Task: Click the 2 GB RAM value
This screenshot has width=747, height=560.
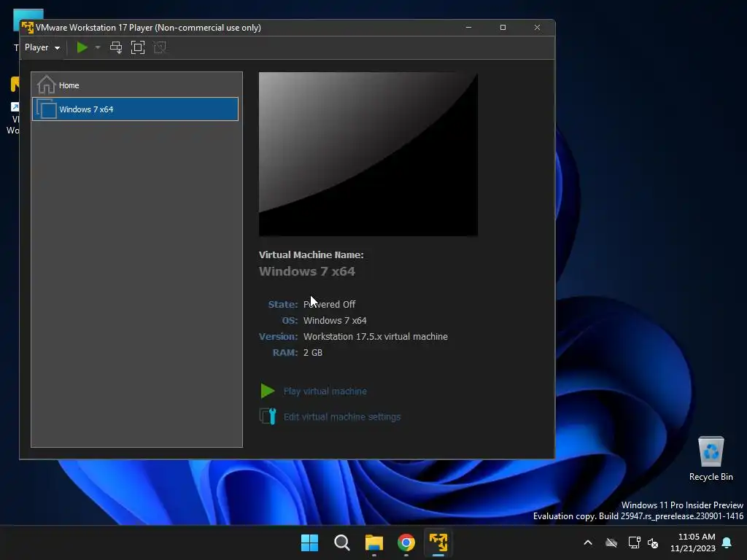Action: point(313,353)
